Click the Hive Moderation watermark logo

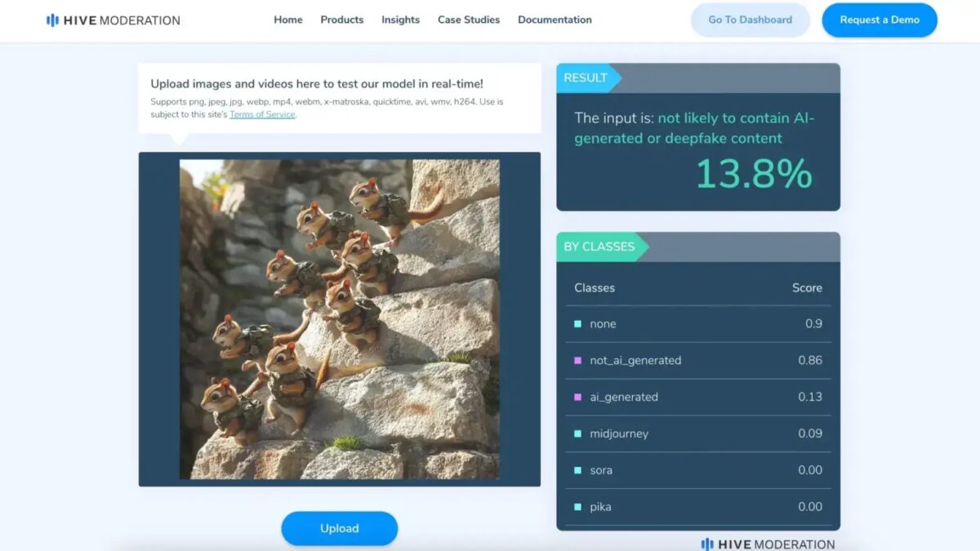pos(768,544)
